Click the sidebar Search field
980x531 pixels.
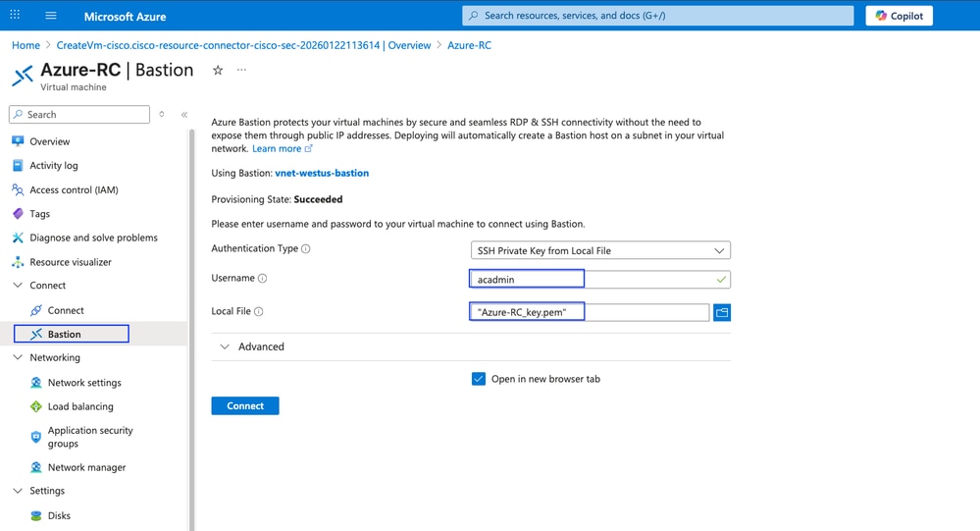79,115
